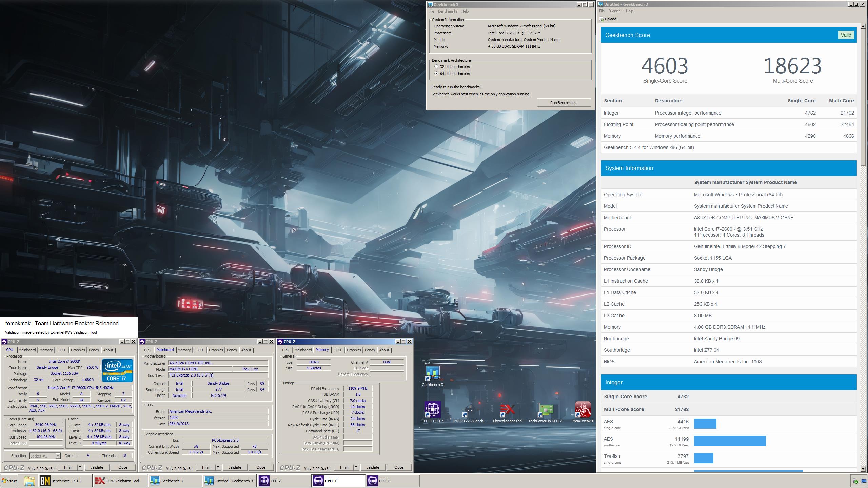The image size is (868, 488).
Task: Click the 18623 Multi-Core Score
Action: (x=792, y=66)
